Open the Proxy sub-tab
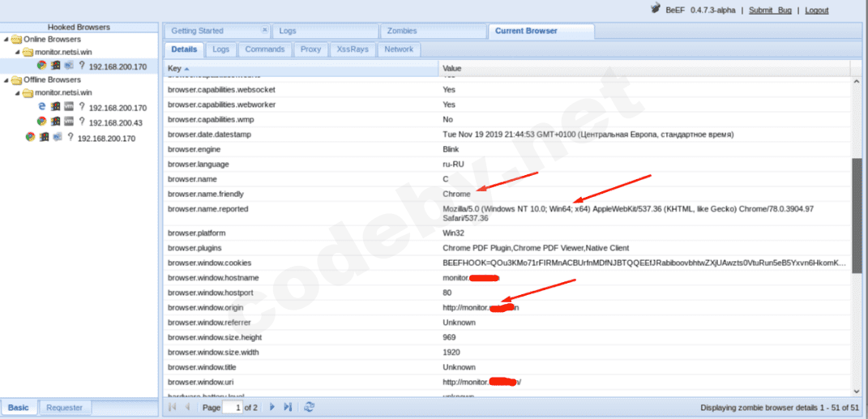This screenshot has height=419, width=868. [x=310, y=49]
